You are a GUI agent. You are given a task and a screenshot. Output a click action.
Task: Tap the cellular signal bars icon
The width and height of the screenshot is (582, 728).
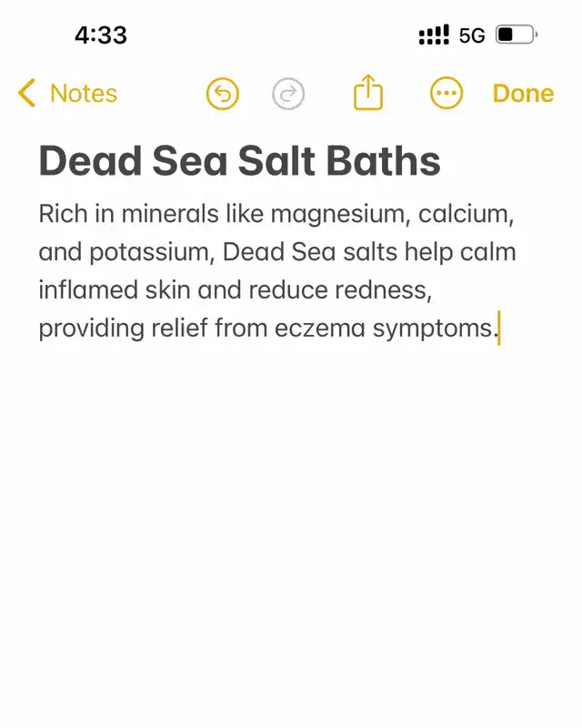(434, 35)
